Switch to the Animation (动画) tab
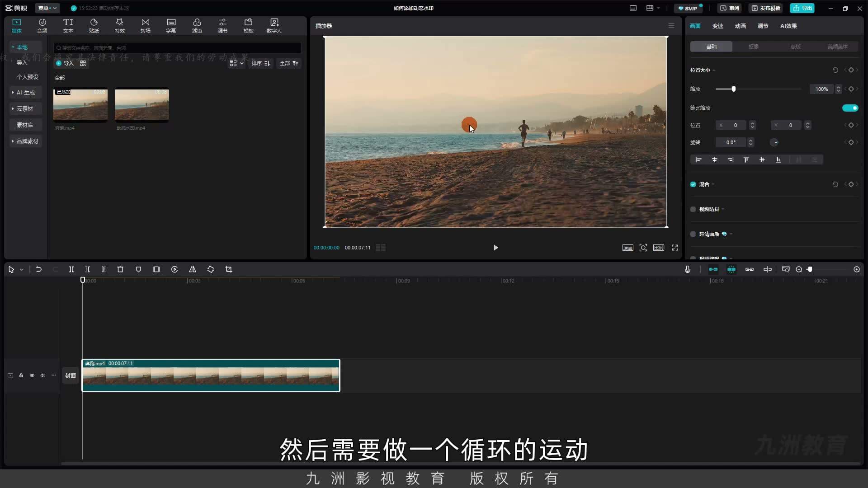Screen dimensions: 868x488 [741, 26]
